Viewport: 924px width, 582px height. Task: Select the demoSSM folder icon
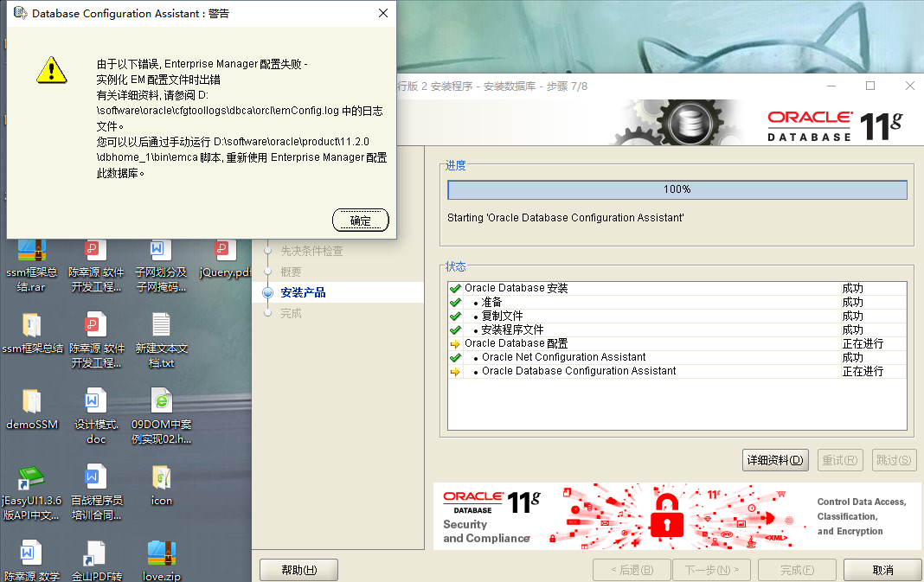click(x=32, y=400)
